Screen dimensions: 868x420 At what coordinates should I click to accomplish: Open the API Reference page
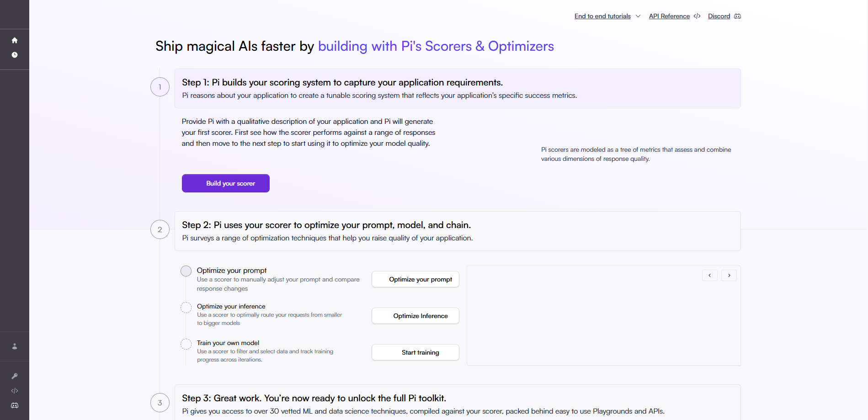point(669,16)
